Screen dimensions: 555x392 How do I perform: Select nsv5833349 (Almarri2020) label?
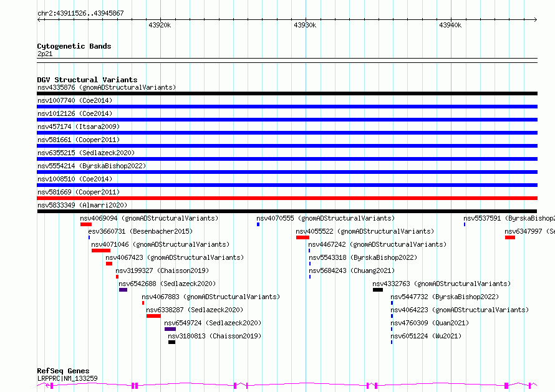82,205
